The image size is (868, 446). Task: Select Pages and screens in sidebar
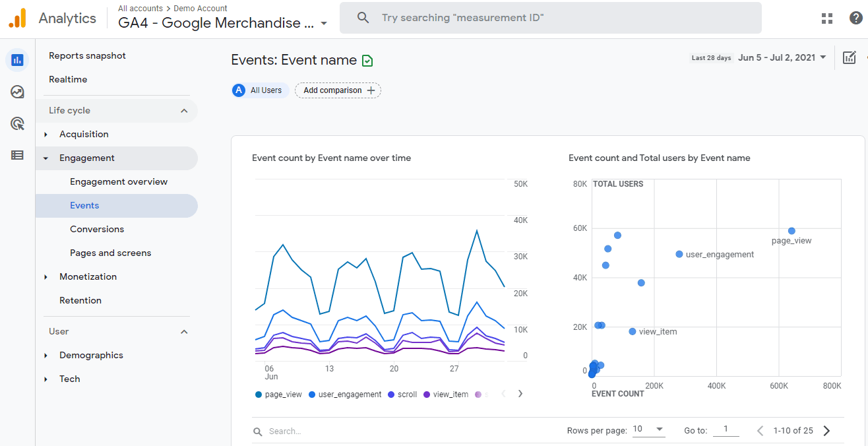[111, 253]
